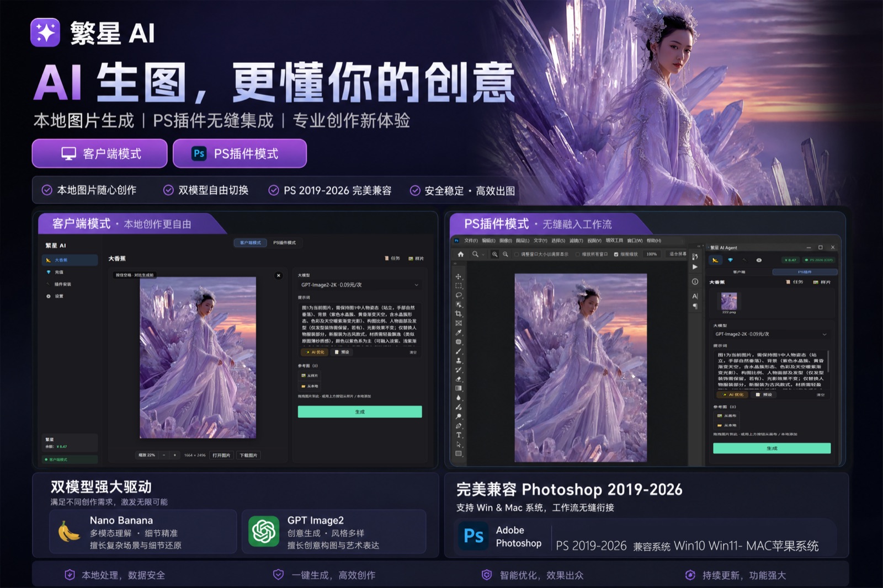
Task: Switch to PS插件模式 tab in client window
Action: click(x=285, y=243)
